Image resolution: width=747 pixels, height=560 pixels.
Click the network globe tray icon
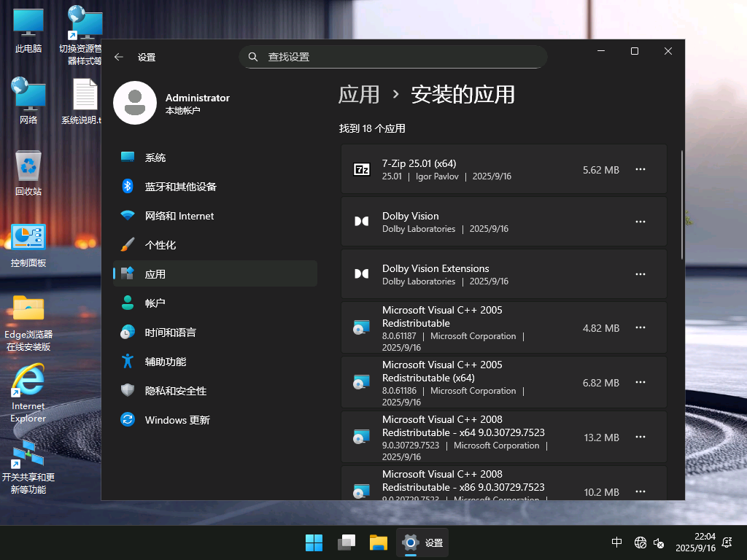640,542
